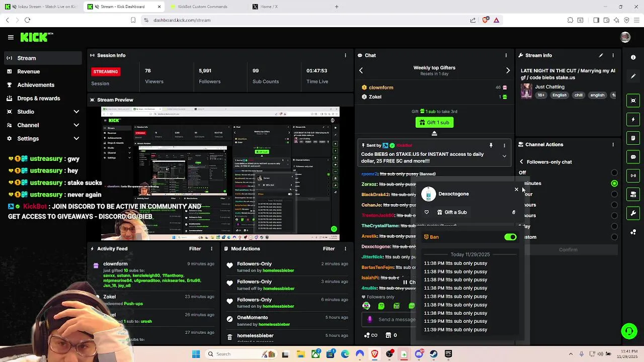The height and width of the screenshot is (362, 644).
Task: Click the Stream Preview video thumbnail
Action: click(x=220, y=173)
